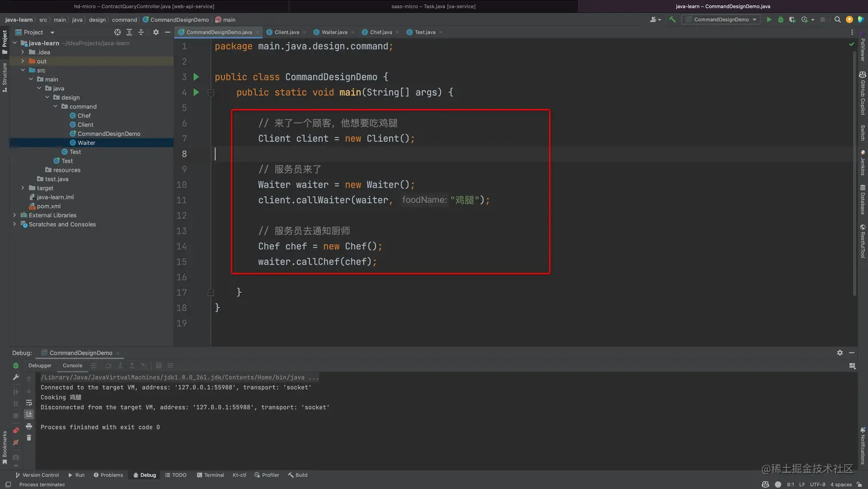This screenshot has height=489, width=868.
Task: Click the inspections green checkmark widget
Action: [852, 44]
